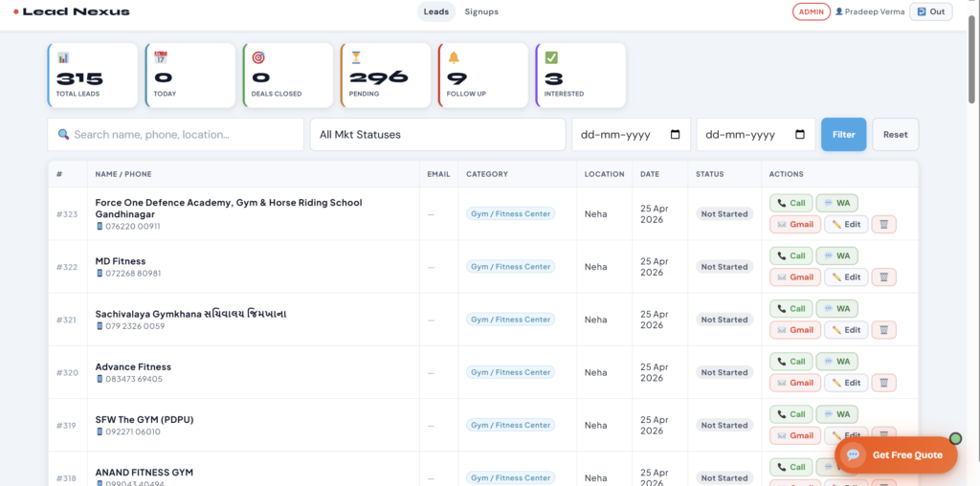Send Gmail to Advance Fitness
Image resolution: width=980 pixels, height=486 pixels.
click(x=795, y=383)
